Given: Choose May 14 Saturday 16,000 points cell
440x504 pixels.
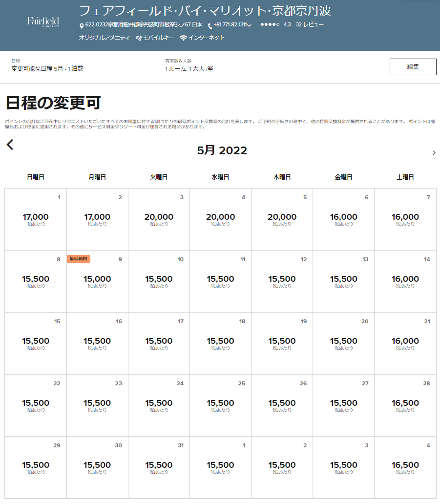Looking at the screenshot, I should (x=405, y=281).
